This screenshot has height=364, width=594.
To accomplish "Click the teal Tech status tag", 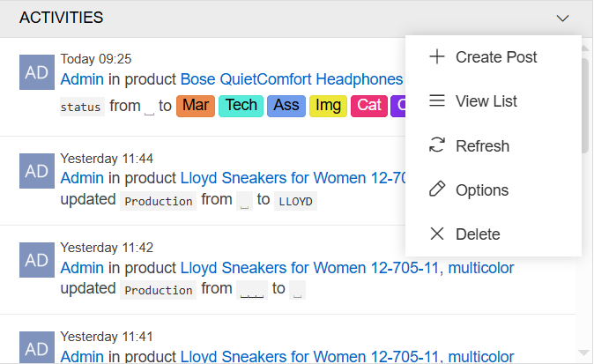I will pyautogui.click(x=241, y=106).
